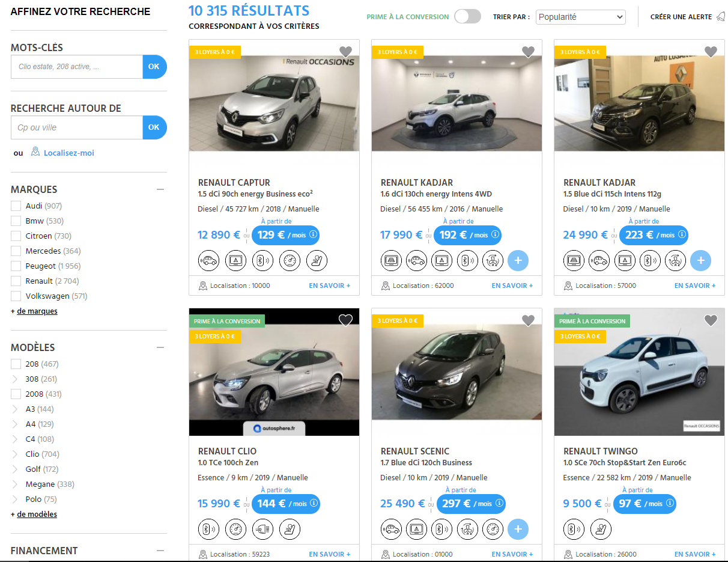Click the Bluetooth icon on the Twingo card

574,530
